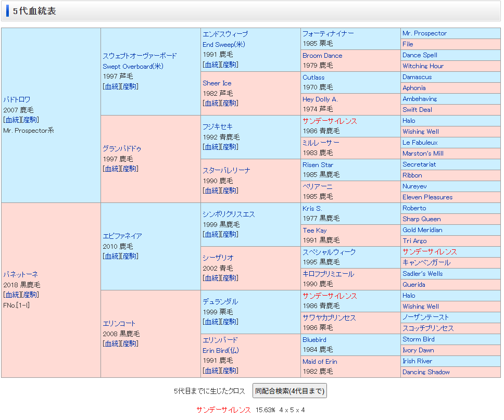Select スウェプトオーヴァーボード in the pedigree
Screen dimensions: 504x420
click(x=140, y=56)
